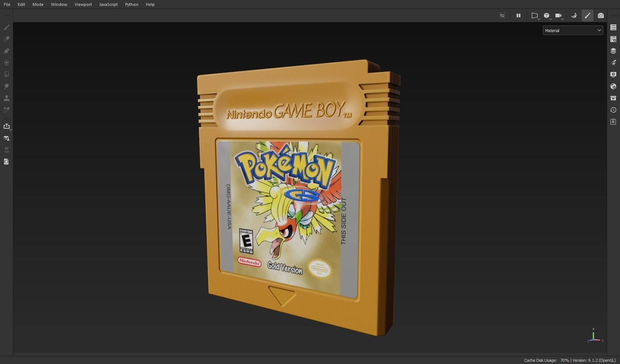The image size is (620, 364).
Task: Open the Display Settings panel icon
Action: [x=613, y=74]
